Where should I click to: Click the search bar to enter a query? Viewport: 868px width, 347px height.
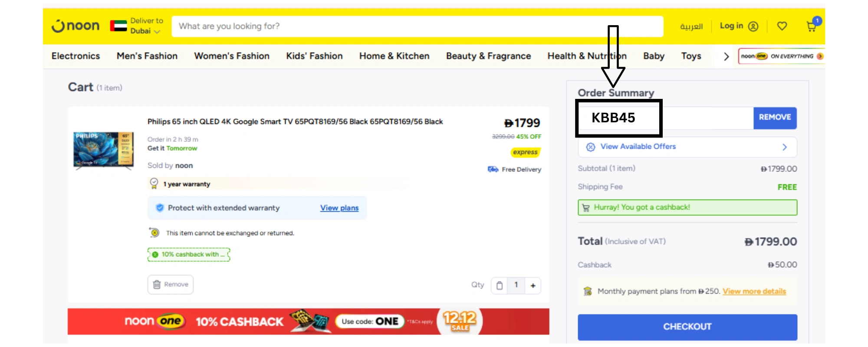pos(417,26)
